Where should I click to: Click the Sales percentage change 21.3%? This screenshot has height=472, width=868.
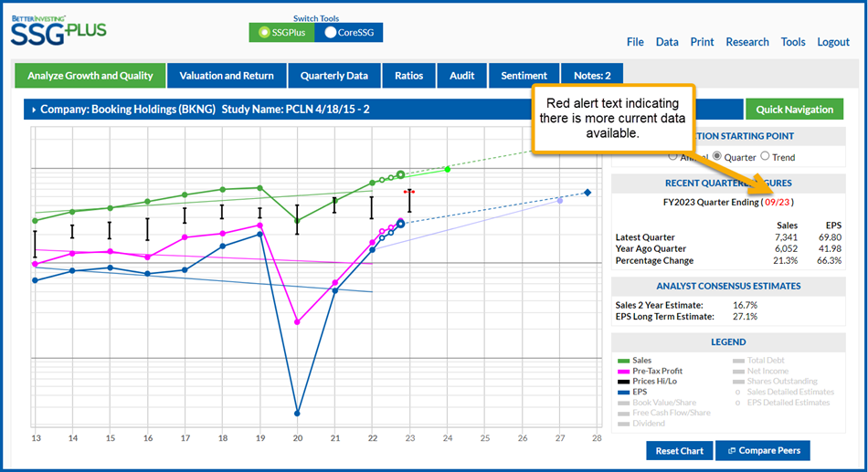coord(785,260)
